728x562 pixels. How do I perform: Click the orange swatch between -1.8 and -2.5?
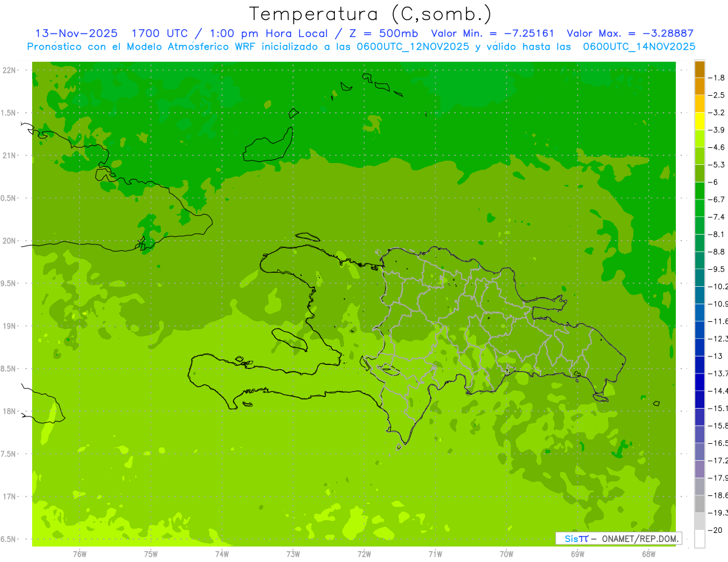click(699, 86)
